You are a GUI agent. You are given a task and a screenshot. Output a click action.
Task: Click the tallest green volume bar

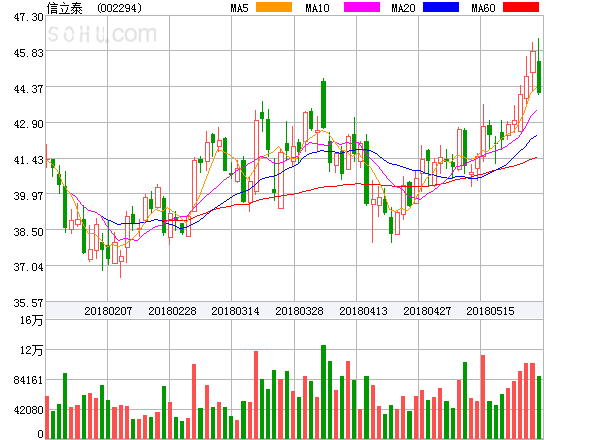[323, 392]
